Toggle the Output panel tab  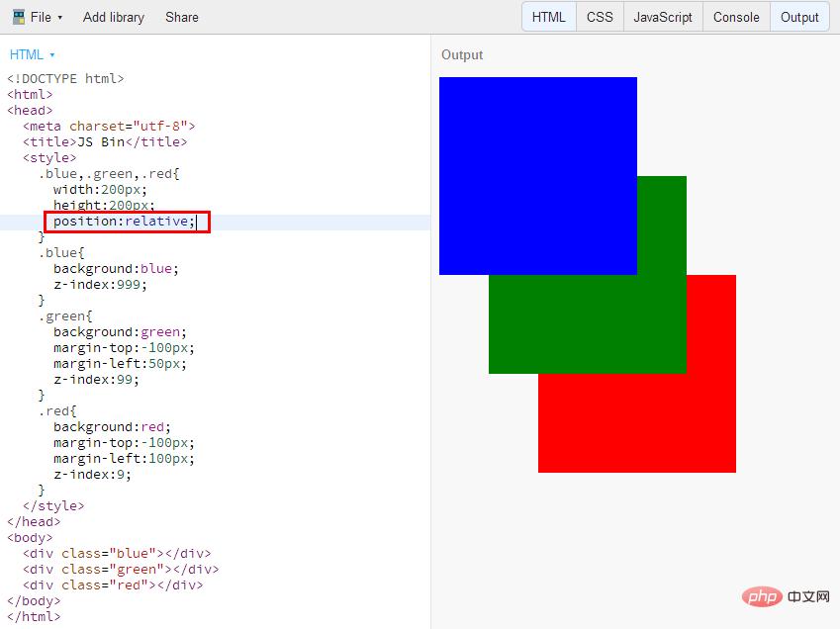(x=799, y=17)
